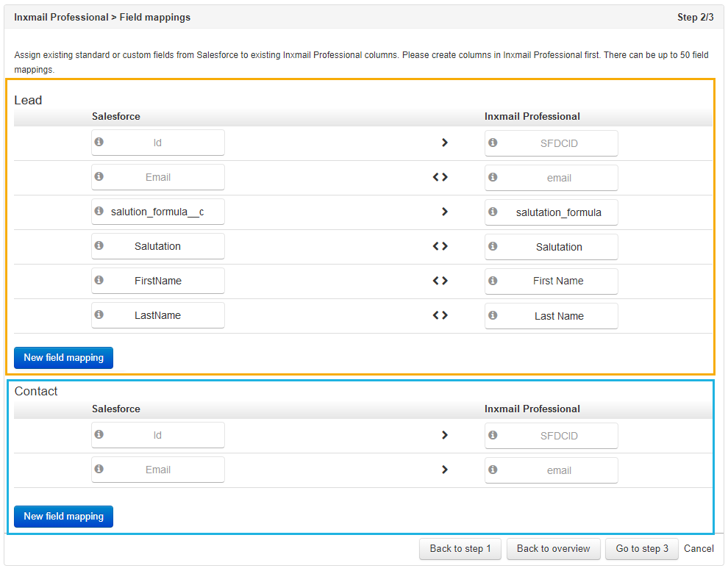The height and width of the screenshot is (571, 728).
Task: Click info icon in Contact Email field
Action: [x=99, y=469]
